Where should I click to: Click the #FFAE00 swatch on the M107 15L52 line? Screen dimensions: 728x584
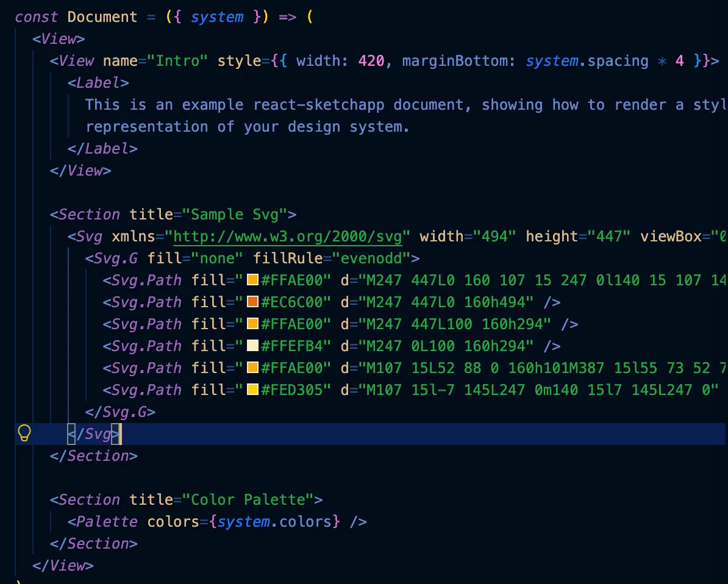(252, 368)
